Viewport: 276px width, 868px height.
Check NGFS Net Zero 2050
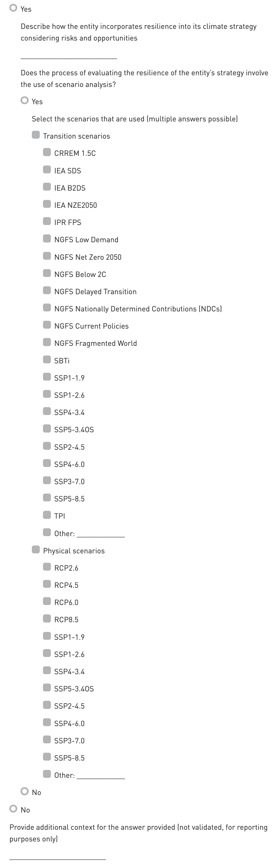coord(47,256)
